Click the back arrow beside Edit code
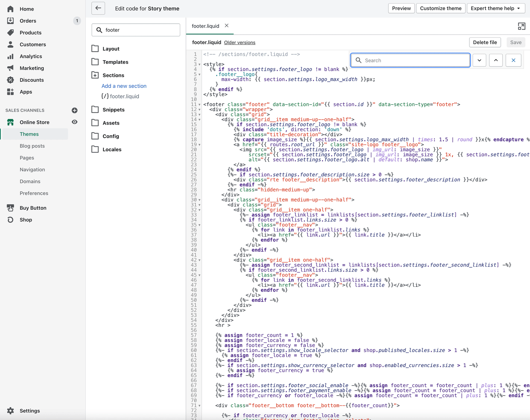 (98, 8)
